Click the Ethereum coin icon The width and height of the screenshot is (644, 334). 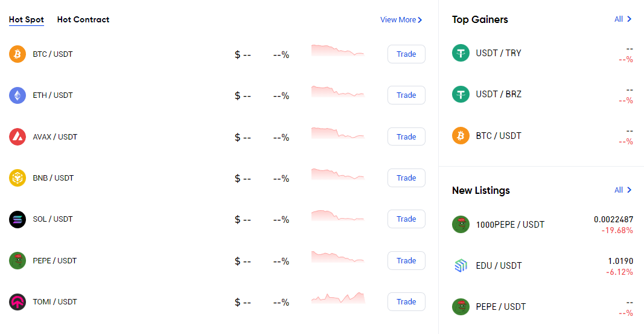pyautogui.click(x=18, y=95)
